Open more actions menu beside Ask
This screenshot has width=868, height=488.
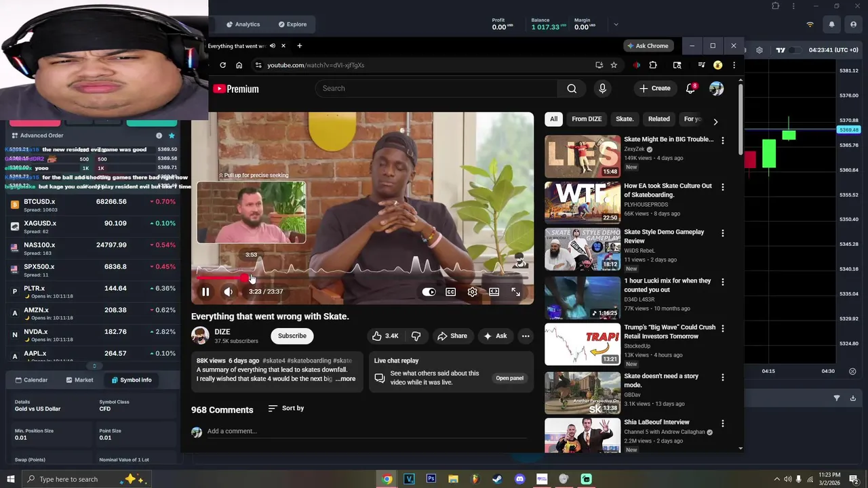(525, 336)
